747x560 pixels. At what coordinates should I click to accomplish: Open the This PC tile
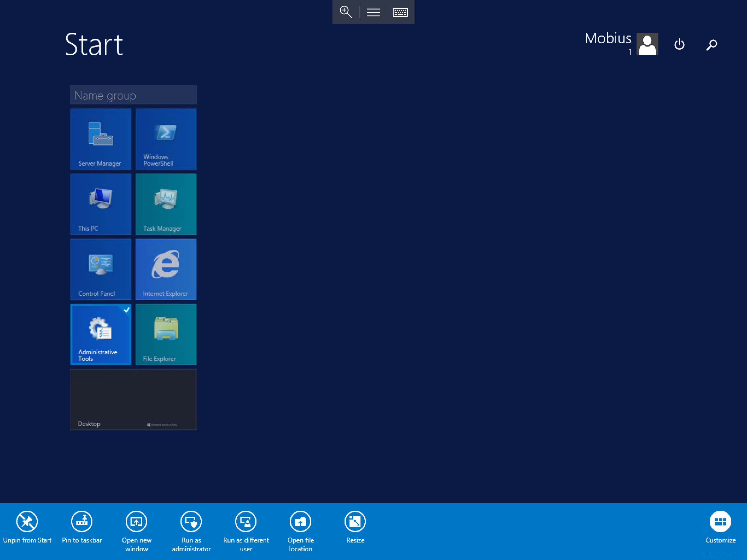pyautogui.click(x=101, y=204)
